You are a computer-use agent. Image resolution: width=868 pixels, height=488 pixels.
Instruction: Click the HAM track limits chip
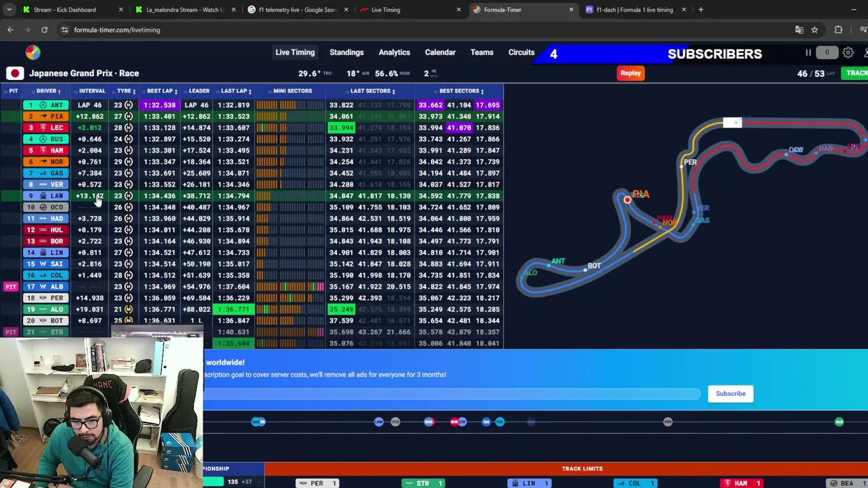pos(742,483)
